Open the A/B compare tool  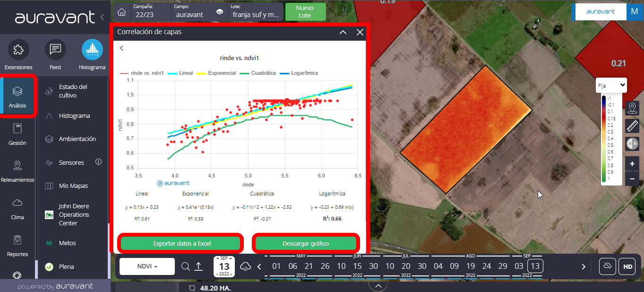pyautogui.click(x=632, y=144)
